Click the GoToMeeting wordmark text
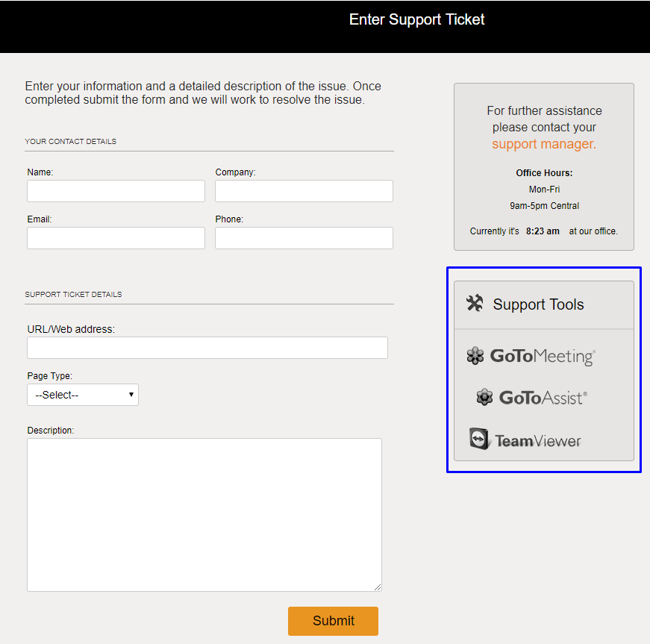The image size is (650, 644). pyautogui.click(x=543, y=357)
